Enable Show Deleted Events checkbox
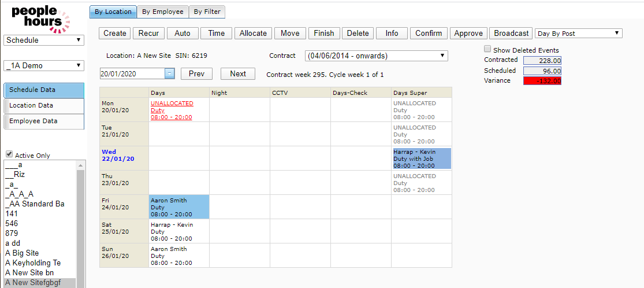 tap(487, 50)
